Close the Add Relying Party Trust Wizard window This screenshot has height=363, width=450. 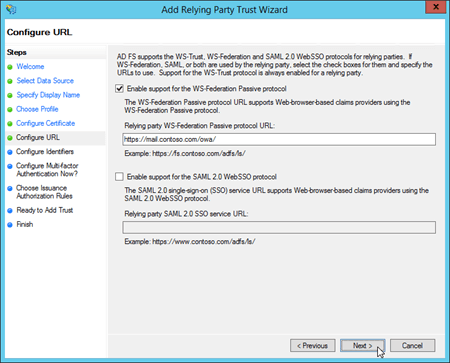point(436,7)
